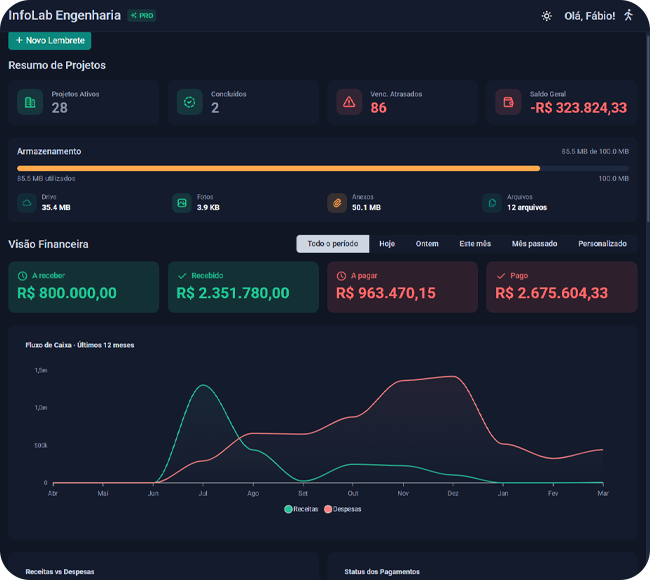Open the Concluídos card showing 2
The width and height of the screenshot is (650, 580).
pos(243,102)
